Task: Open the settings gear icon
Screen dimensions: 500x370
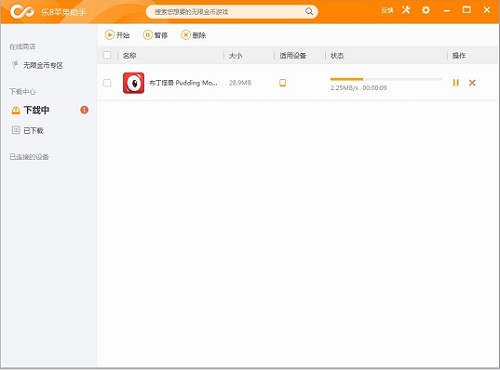Action: point(426,10)
